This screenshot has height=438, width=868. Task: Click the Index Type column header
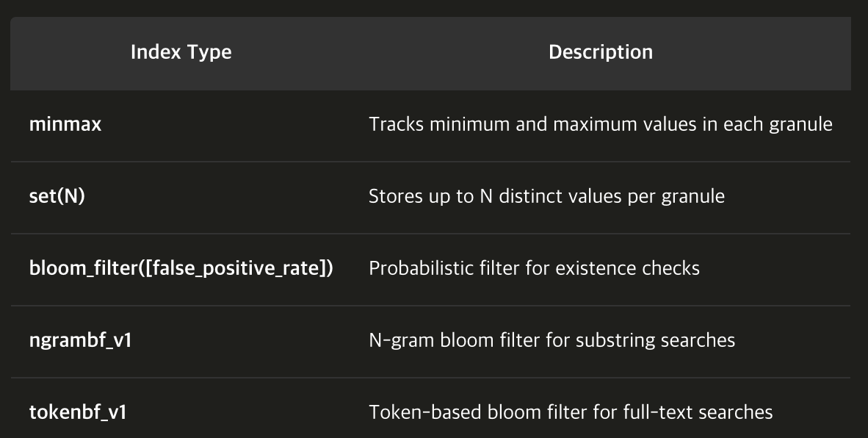pos(181,52)
